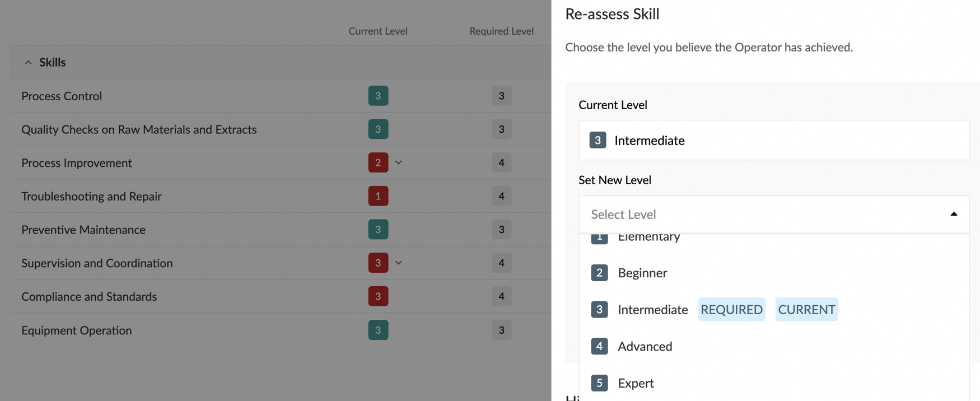This screenshot has width=980, height=401.
Task: Click the red level 2 badge for Process Improvement
Action: point(378,162)
